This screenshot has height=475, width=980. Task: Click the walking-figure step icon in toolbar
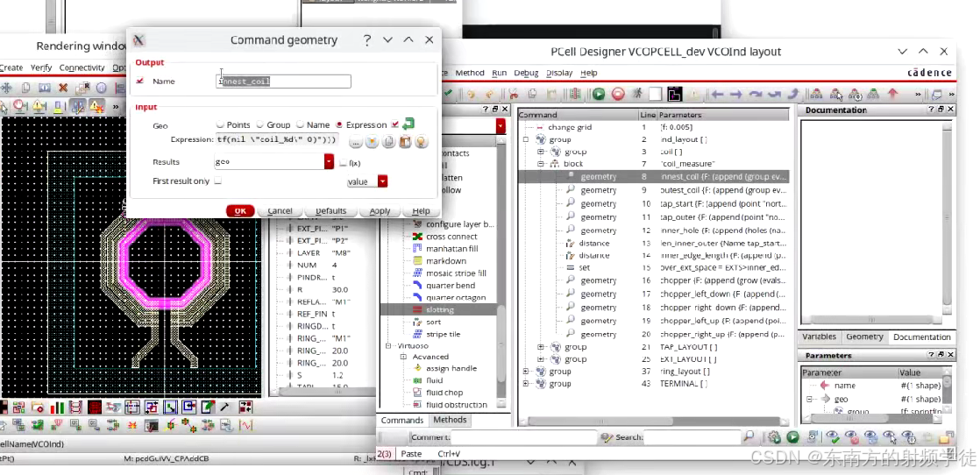click(x=637, y=95)
